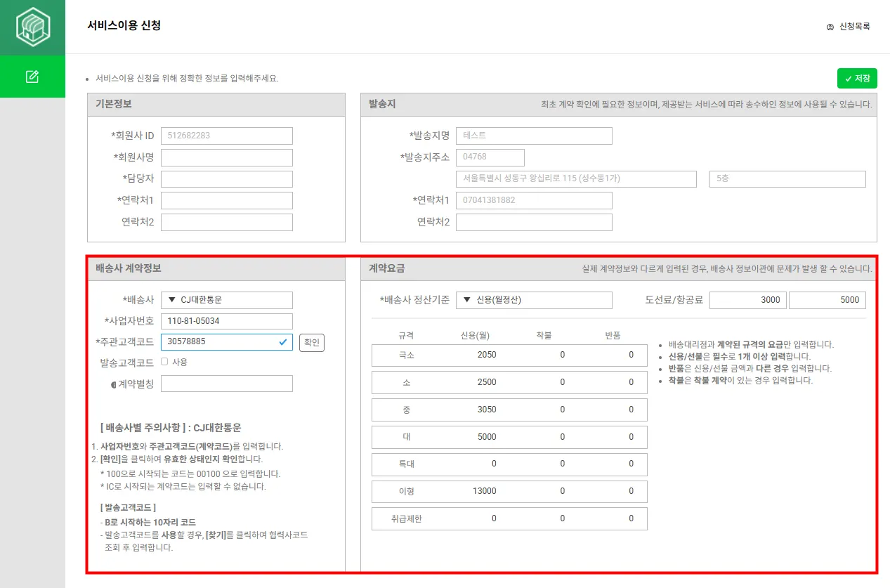Image resolution: width=890 pixels, height=588 pixels.
Task: Click the 발송지 section header
Action: pyautogui.click(x=382, y=104)
